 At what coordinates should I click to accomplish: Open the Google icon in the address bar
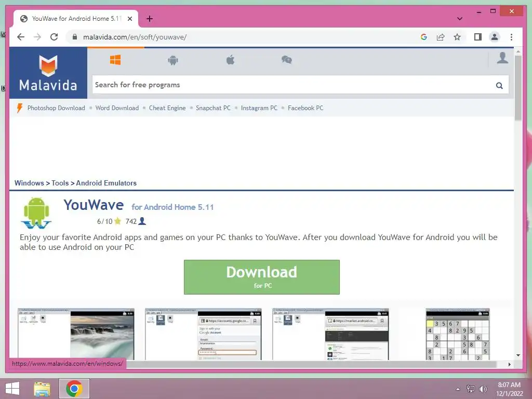[x=424, y=37]
